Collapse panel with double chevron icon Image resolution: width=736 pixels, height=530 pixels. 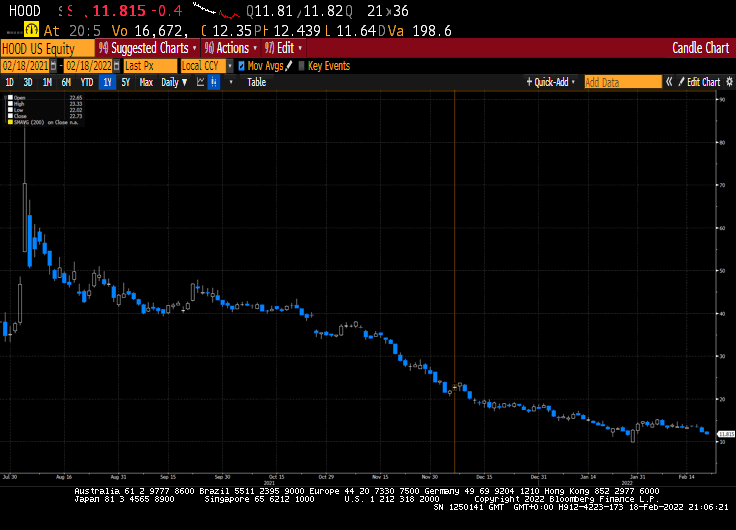669,82
